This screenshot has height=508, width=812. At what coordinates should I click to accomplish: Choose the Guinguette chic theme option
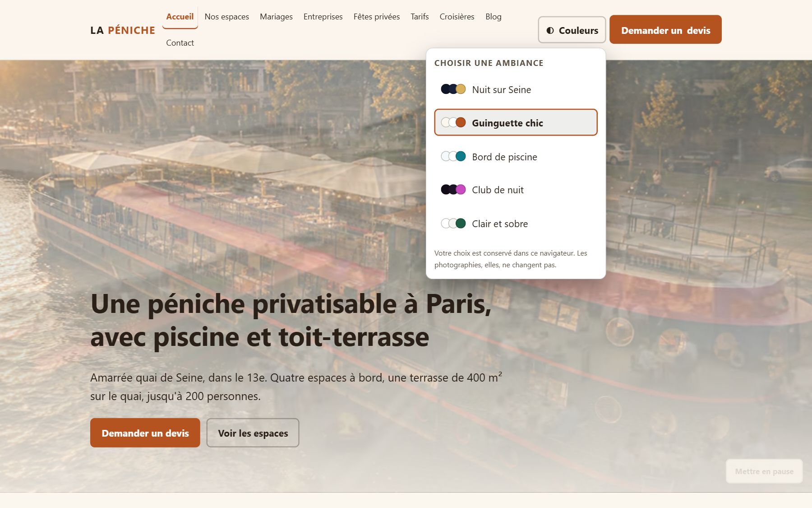[x=516, y=122]
